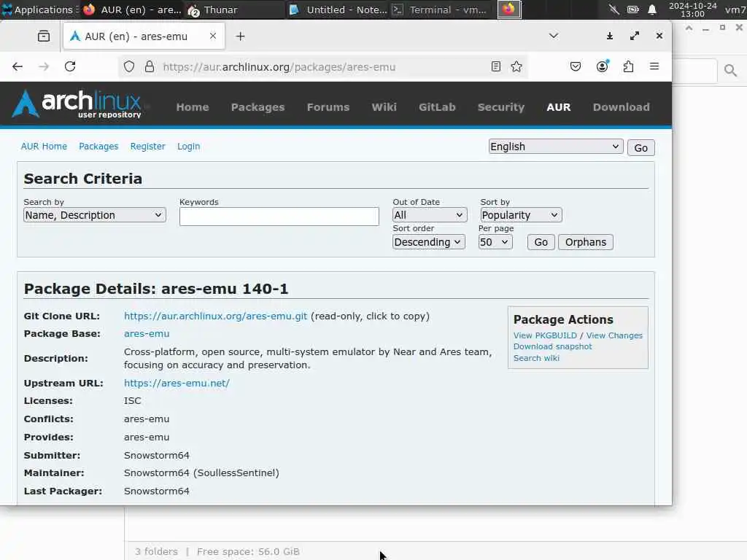Open the Register link
The width and height of the screenshot is (747, 560).
pos(147,146)
